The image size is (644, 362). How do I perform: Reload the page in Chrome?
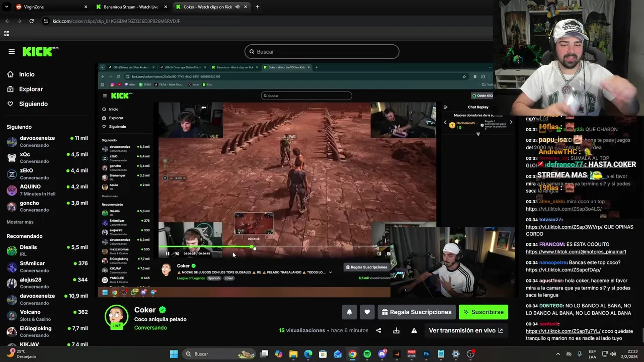[x=31, y=21]
